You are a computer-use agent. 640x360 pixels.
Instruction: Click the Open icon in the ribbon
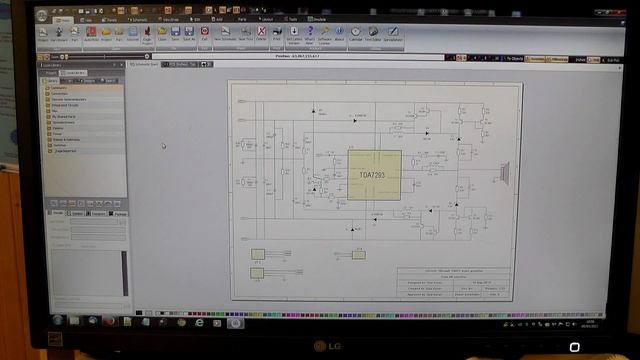click(162, 32)
